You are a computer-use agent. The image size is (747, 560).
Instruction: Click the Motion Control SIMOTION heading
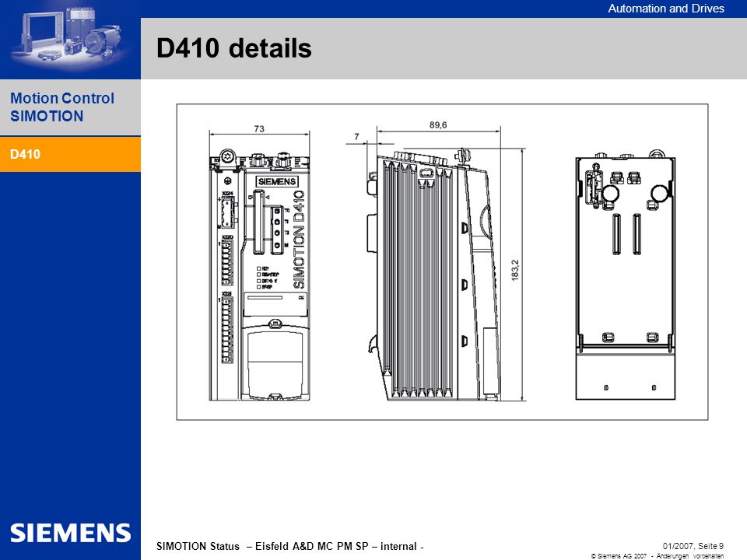62,107
